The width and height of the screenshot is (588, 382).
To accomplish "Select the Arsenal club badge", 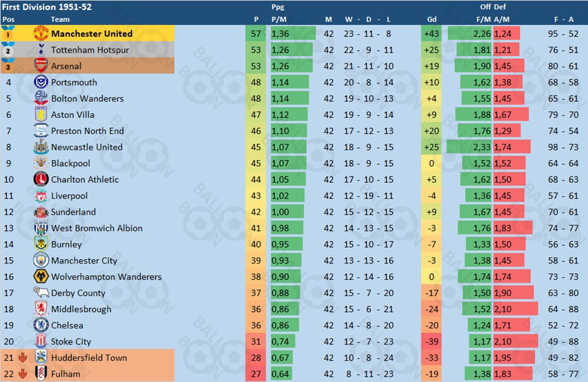I will [x=41, y=66].
